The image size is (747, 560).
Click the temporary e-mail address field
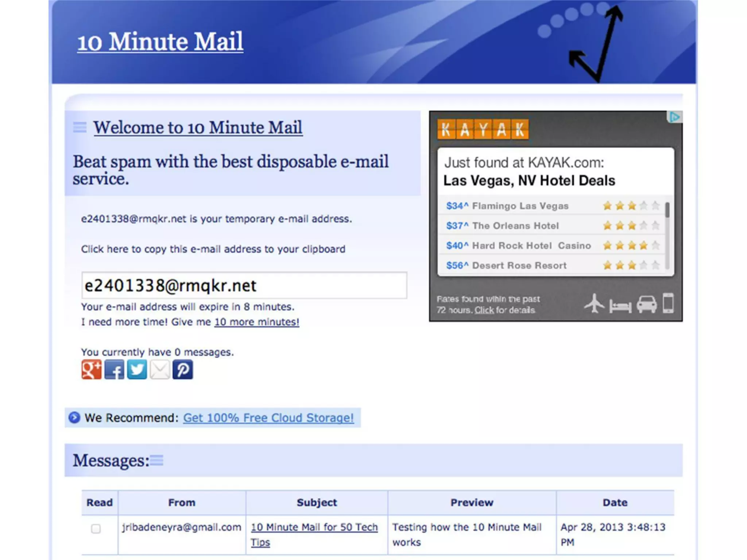244,285
